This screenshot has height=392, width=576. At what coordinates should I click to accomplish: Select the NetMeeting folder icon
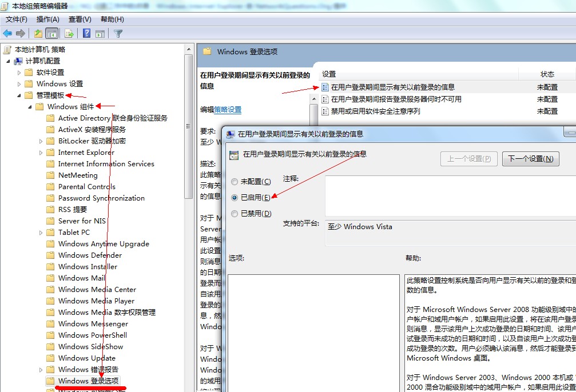51,175
